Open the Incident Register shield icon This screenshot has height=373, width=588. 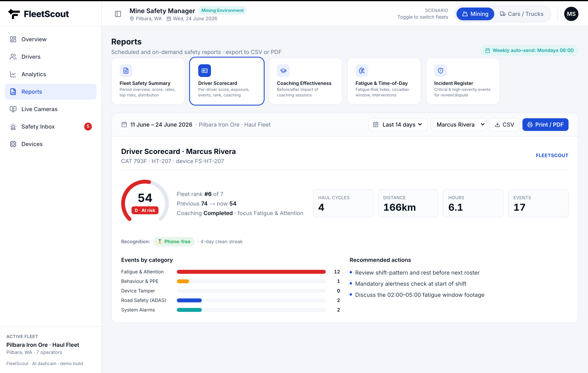440,70
